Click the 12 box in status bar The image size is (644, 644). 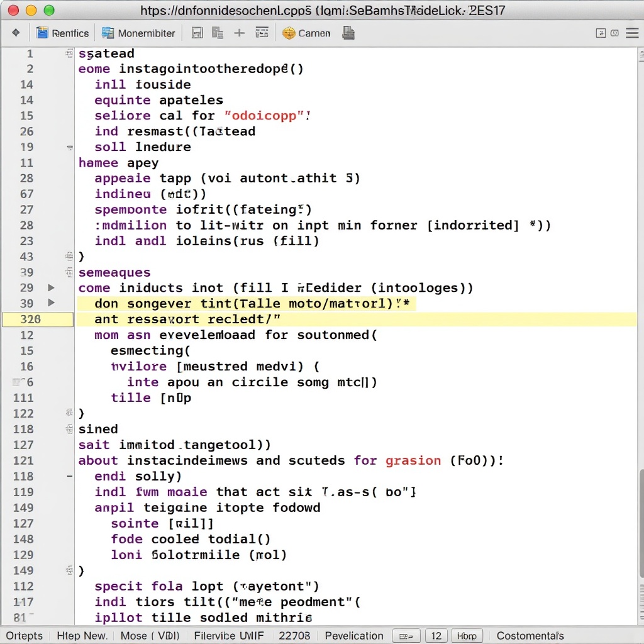(x=436, y=636)
